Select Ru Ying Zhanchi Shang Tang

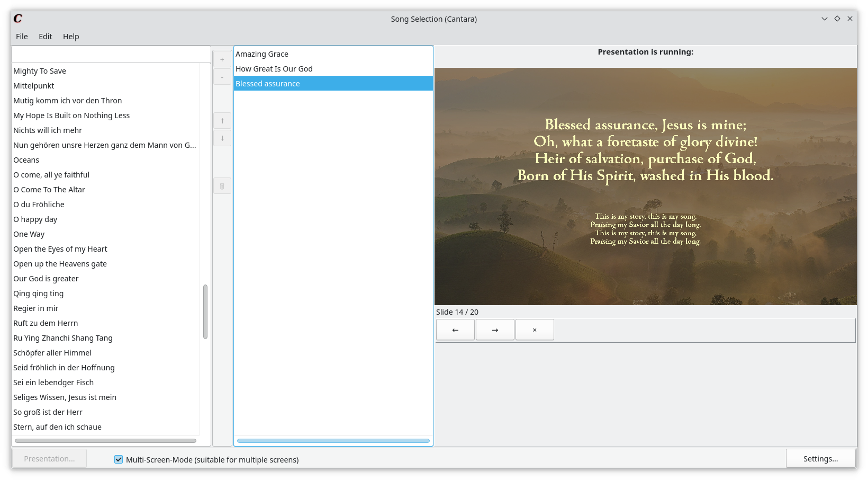105,338
